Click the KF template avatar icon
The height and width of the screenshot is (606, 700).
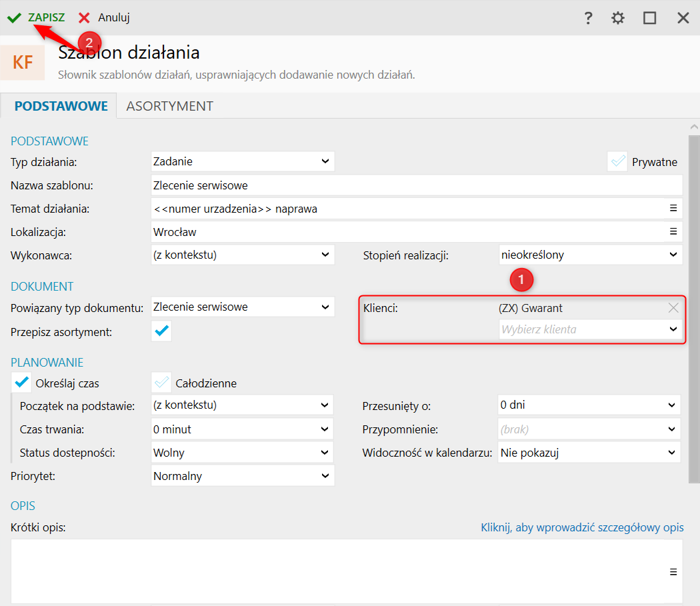tap(23, 63)
